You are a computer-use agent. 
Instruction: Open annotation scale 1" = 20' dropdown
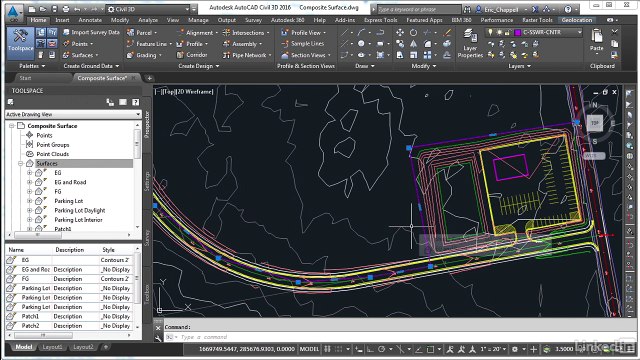tap(493, 349)
